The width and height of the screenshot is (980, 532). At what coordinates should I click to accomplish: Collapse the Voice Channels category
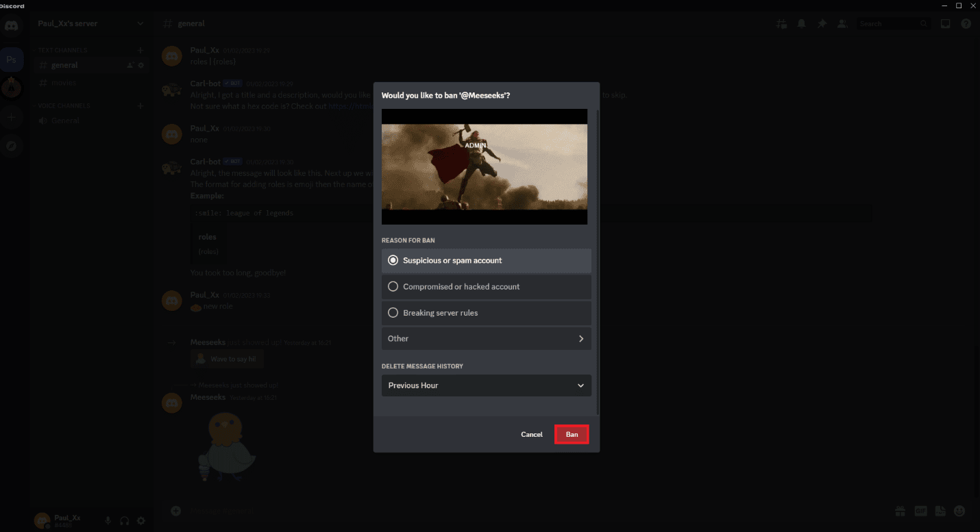pyautogui.click(x=64, y=106)
